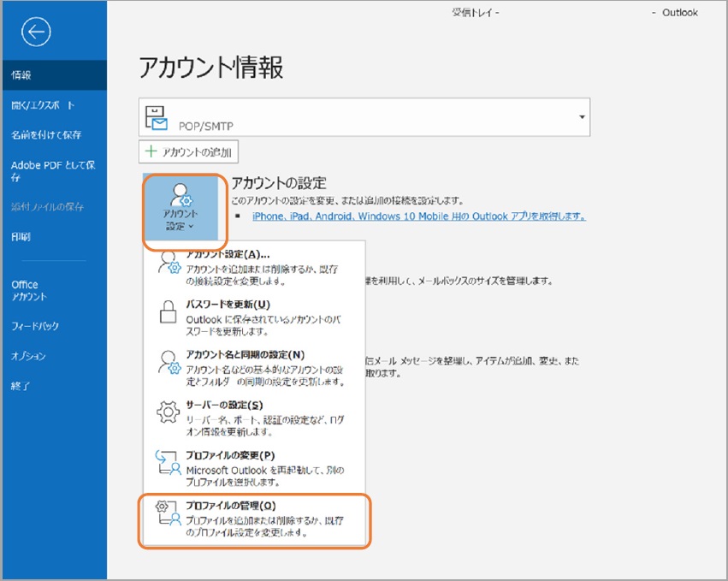
Task: Click the このアカウントの設定を変更 description text
Action: (x=347, y=200)
